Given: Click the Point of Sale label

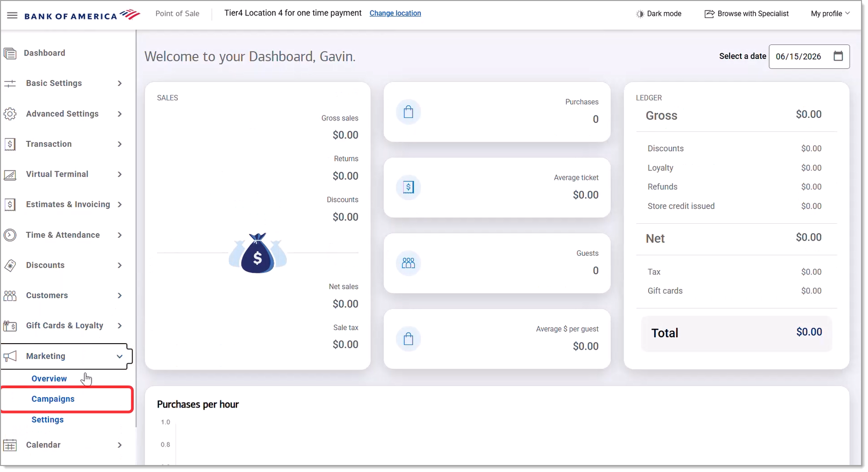Looking at the screenshot, I should [x=177, y=13].
